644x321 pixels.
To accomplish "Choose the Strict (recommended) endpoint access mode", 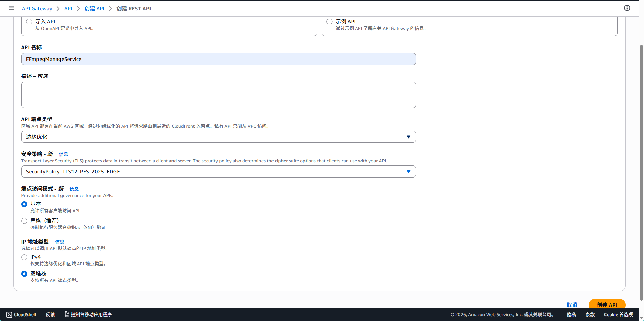I will coord(24,221).
